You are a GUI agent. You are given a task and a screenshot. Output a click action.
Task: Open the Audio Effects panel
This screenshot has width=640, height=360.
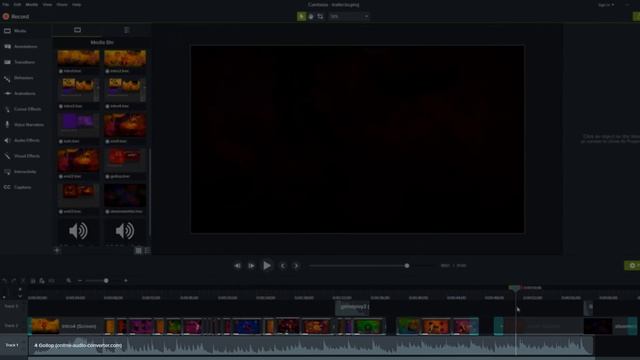(x=22, y=140)
